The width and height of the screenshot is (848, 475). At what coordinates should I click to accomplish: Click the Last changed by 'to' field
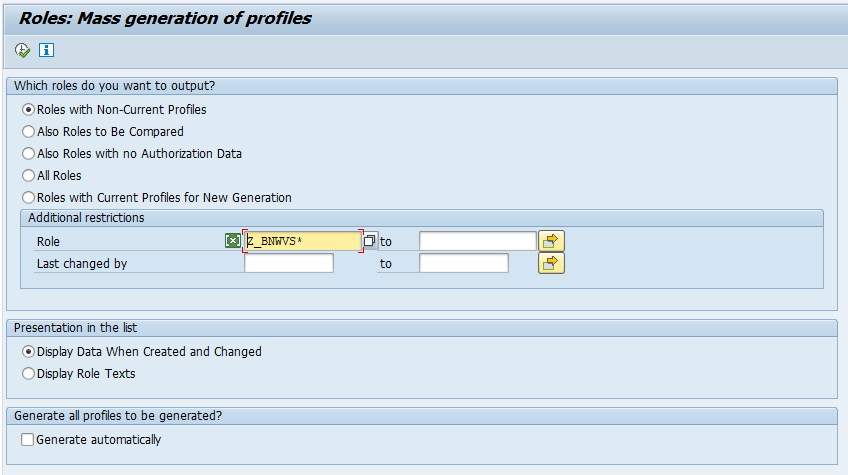pos(463,264)
